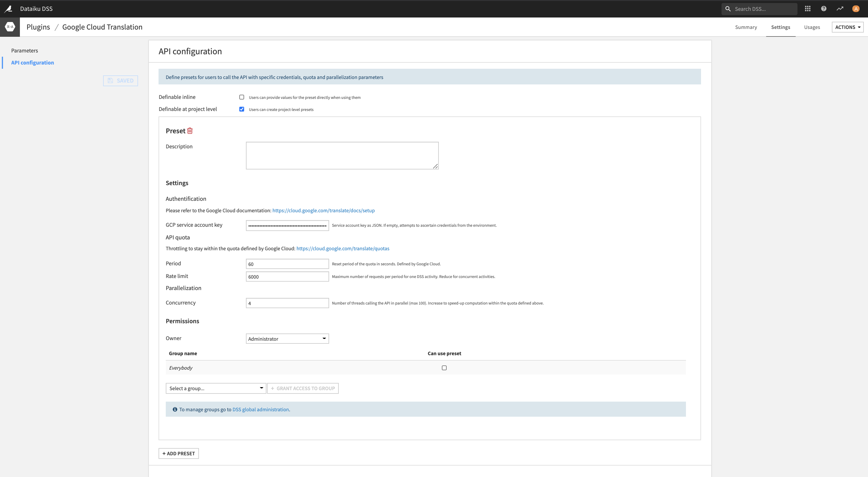Click the Concurrency input field

pyautogui.click(x=287, y=303)
